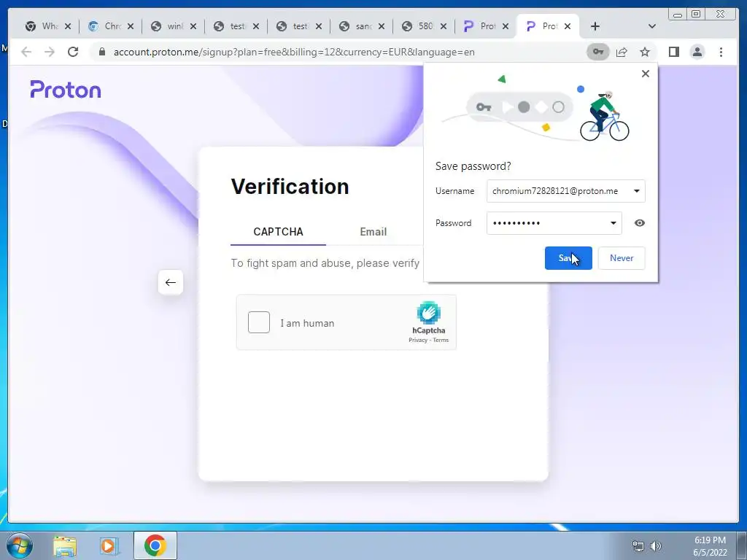Close the Save password popup
Image resolution: width=747 pixels, height=560 pixels.
(646, 74)
